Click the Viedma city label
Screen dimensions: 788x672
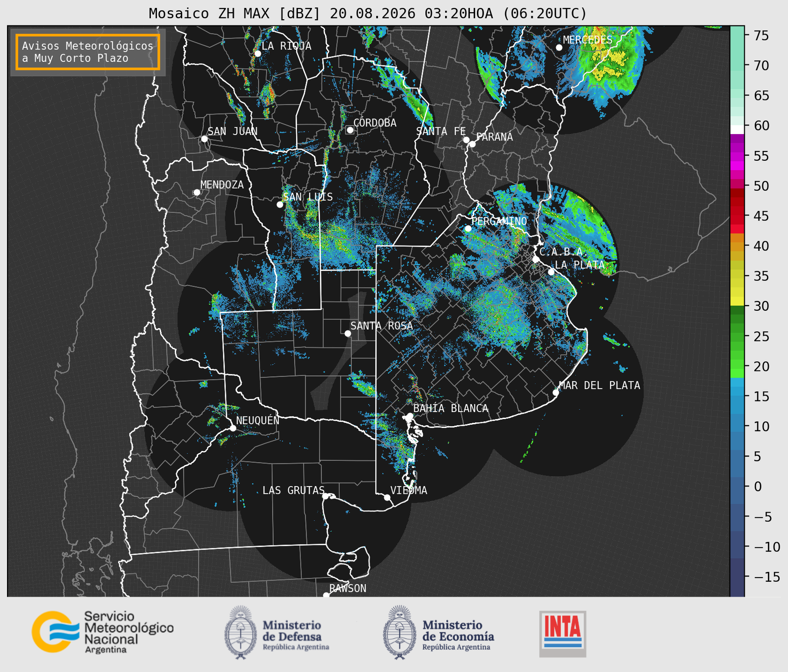coord(409,490)
